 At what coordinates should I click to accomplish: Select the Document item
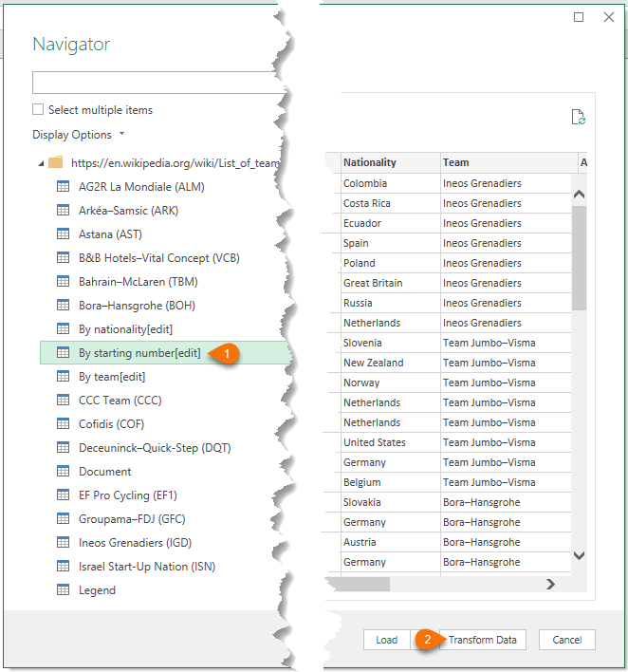105,472
